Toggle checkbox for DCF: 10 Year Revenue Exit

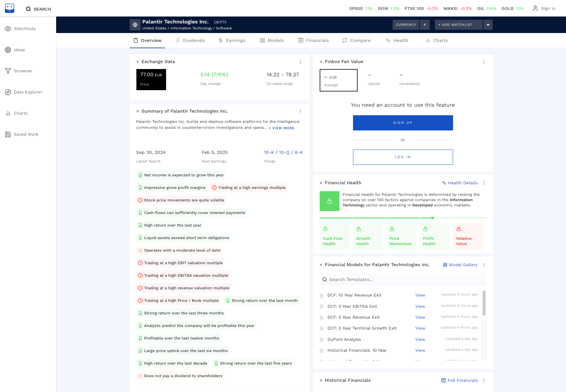pos(322,296)
